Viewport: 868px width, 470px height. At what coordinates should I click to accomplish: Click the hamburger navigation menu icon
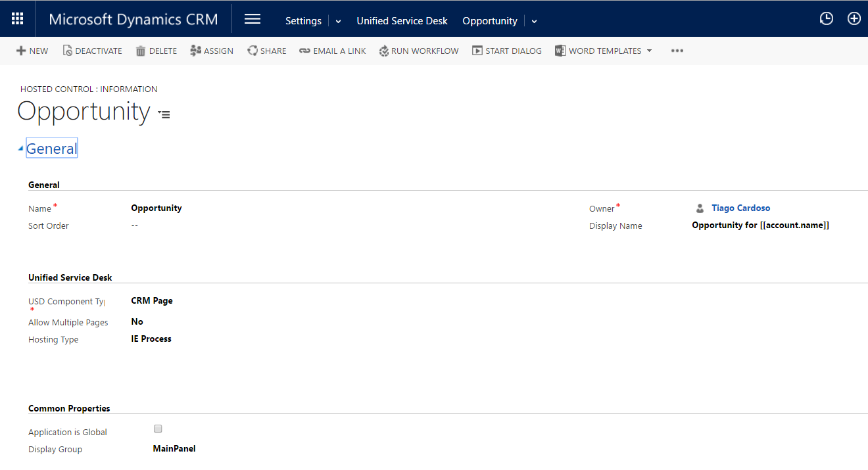point(253,19)
